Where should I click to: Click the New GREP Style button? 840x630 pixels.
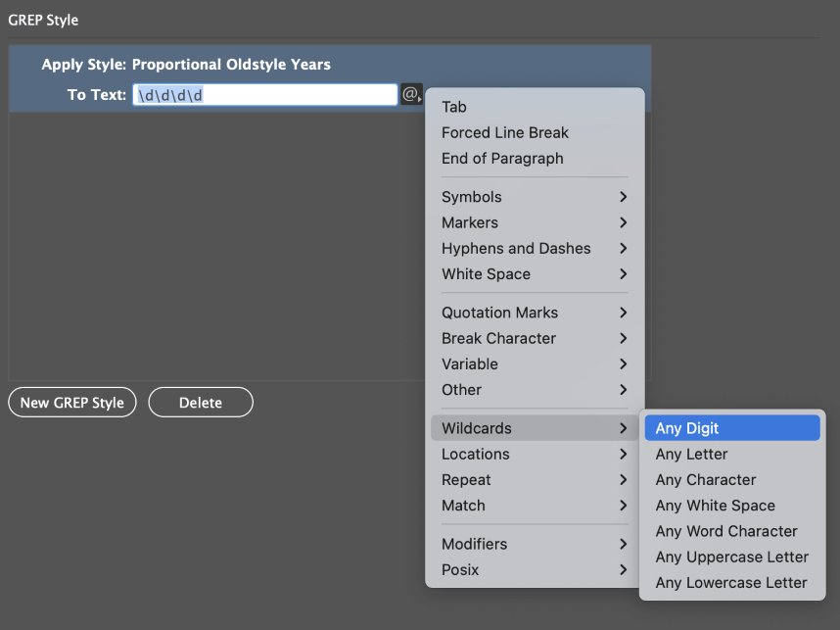(x=72, y=402)
